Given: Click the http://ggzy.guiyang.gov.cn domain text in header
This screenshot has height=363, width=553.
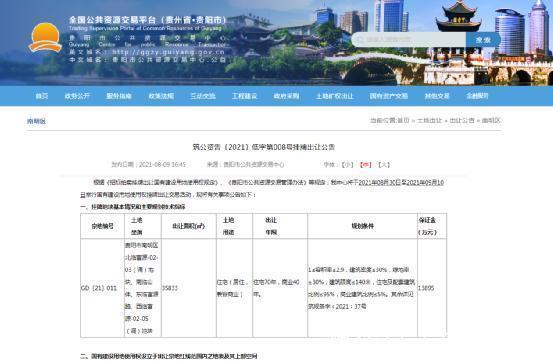Looking at the screenshot, I should pyautogui.click(x=169, y=52).
